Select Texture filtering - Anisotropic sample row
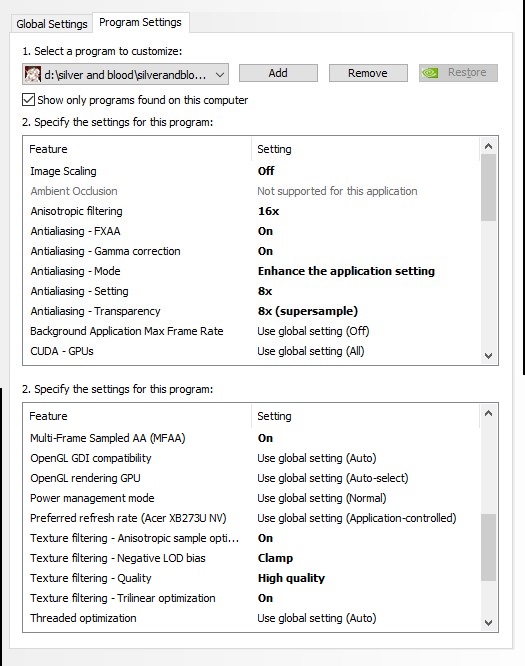525x666 pixels. [x=252, y=538]
